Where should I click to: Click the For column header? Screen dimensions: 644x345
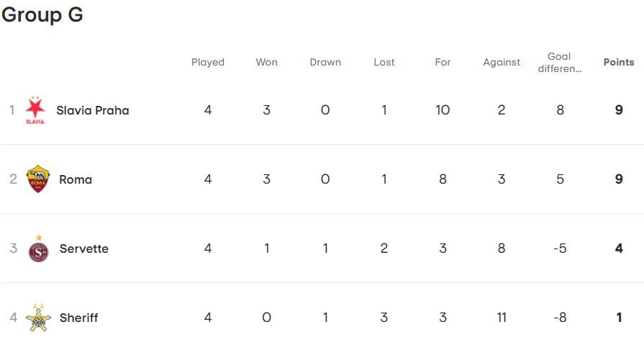[x=443, y=62]
